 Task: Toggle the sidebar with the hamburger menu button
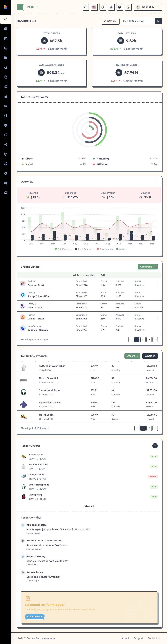tap(20, 7)
